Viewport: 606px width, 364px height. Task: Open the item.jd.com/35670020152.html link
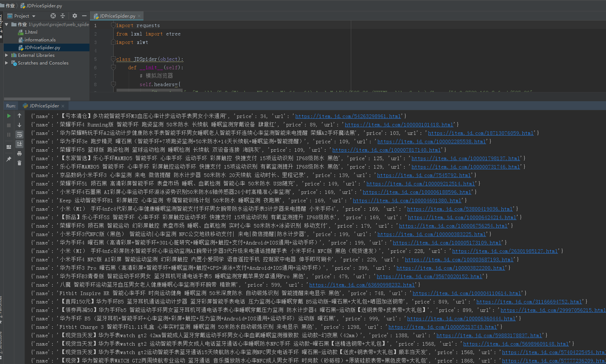[429, 276]
